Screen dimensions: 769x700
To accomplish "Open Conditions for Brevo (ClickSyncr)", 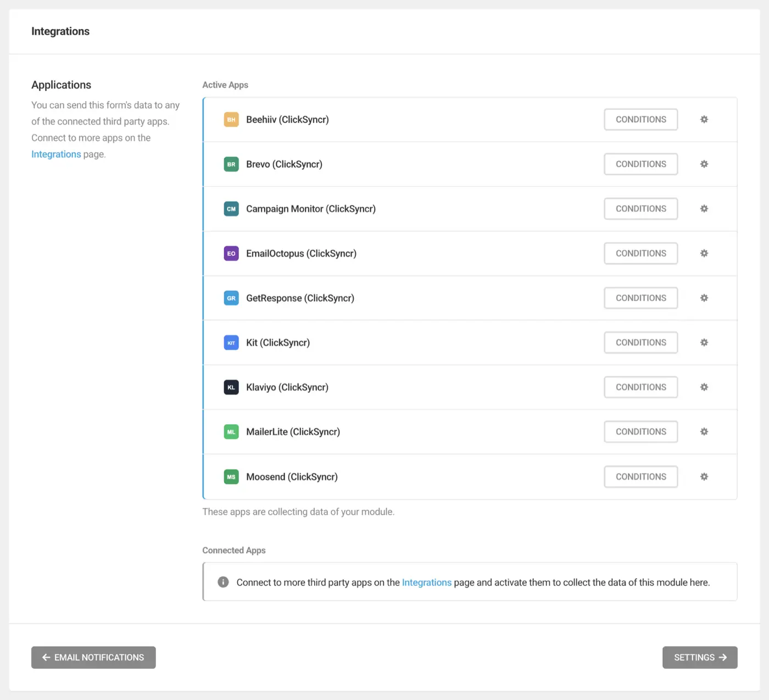I will 640,164.
